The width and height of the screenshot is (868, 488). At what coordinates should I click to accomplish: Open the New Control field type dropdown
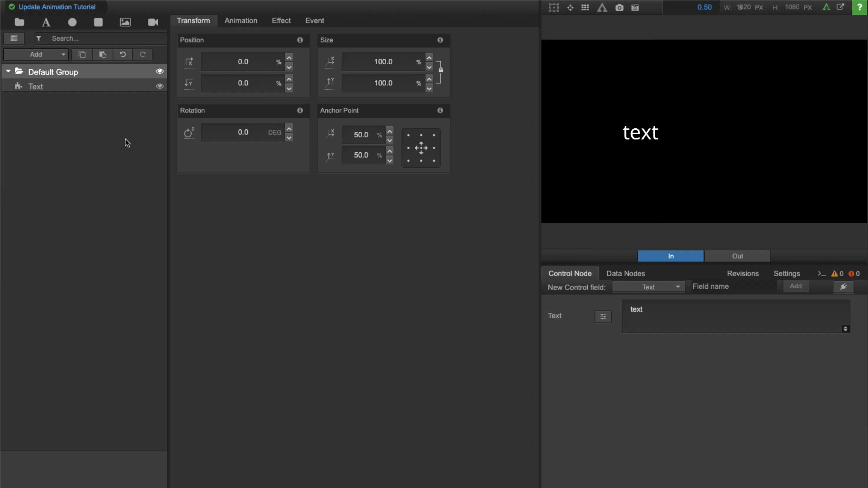pyautogui.click(x=648, y=287)
